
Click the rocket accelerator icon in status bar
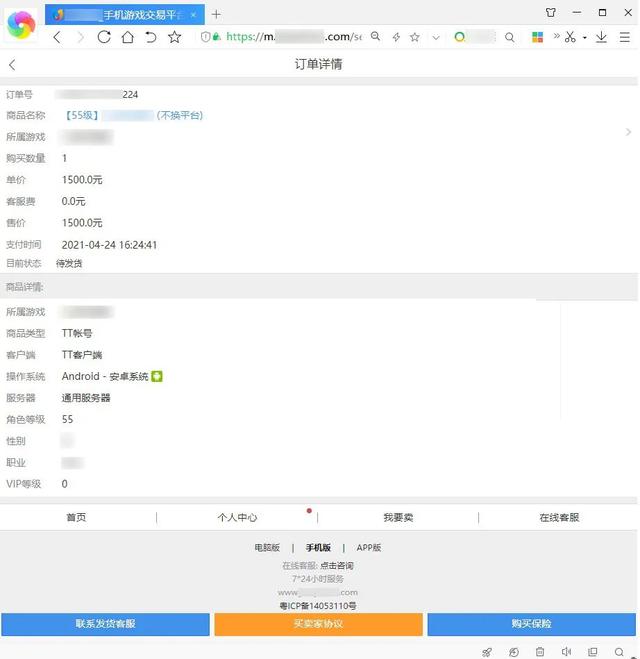coord(487,652)
